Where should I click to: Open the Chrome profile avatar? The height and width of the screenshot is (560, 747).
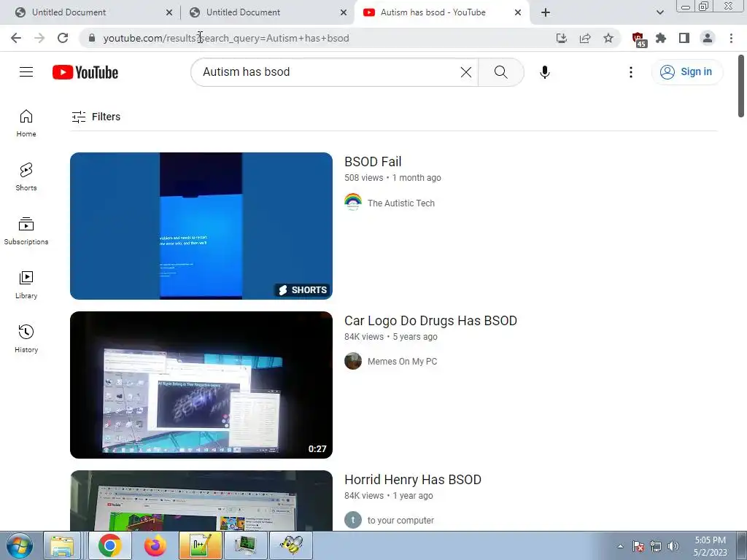(708, 38)
